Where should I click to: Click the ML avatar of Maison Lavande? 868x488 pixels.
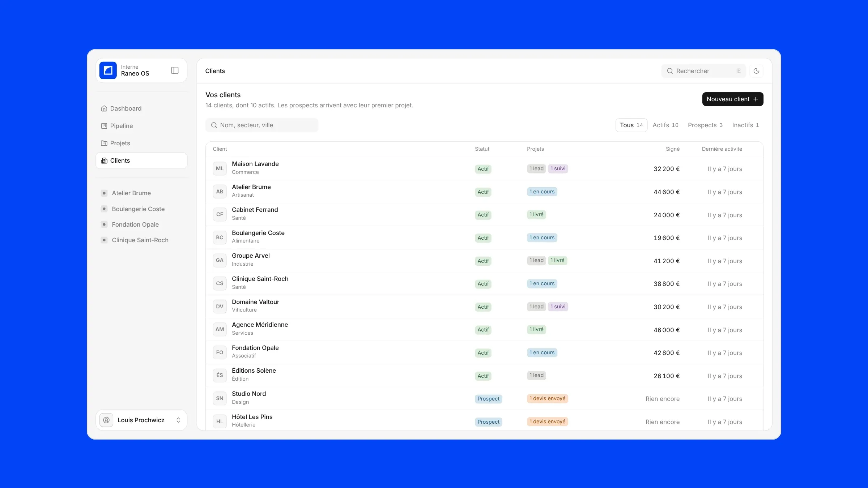[x=220, y=168]
